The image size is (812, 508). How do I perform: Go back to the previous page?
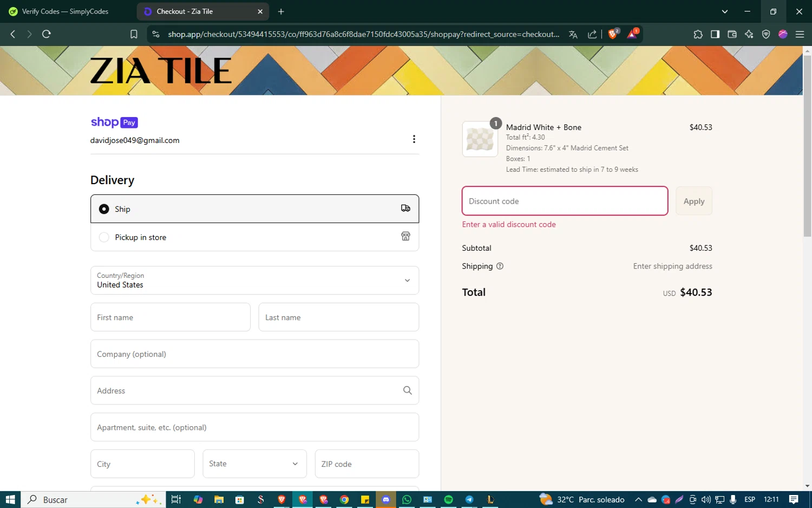click(x=13, y=34)
